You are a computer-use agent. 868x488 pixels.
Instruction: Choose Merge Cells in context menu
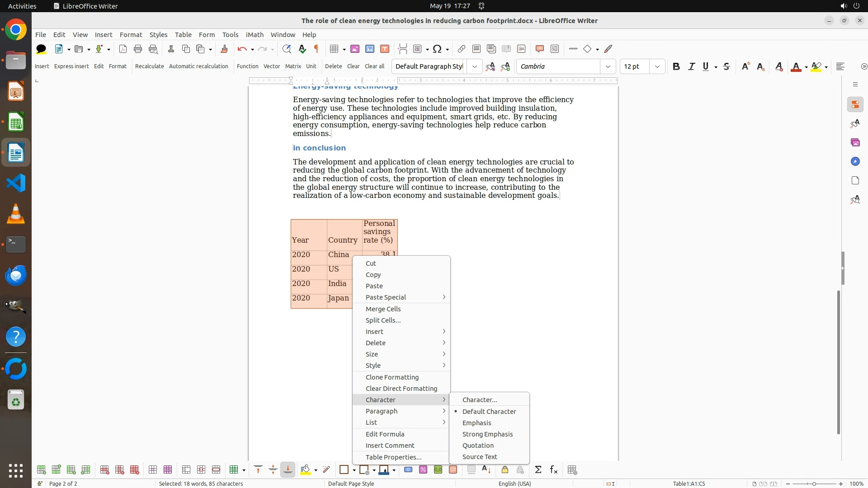383,309
